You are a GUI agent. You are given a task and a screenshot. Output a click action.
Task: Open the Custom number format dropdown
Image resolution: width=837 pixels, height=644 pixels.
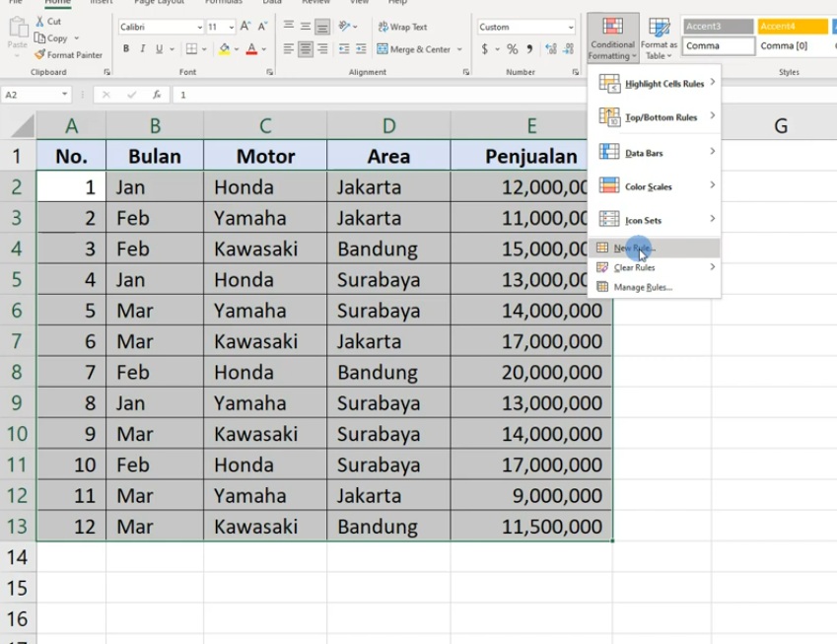571,27
